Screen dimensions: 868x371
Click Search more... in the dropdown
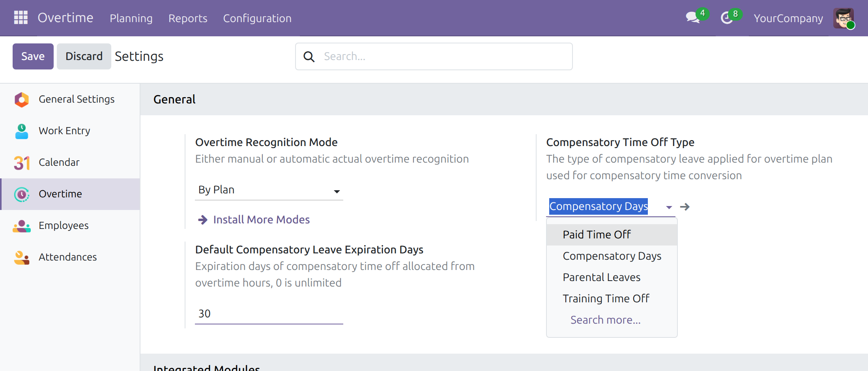tap(606, 320)
